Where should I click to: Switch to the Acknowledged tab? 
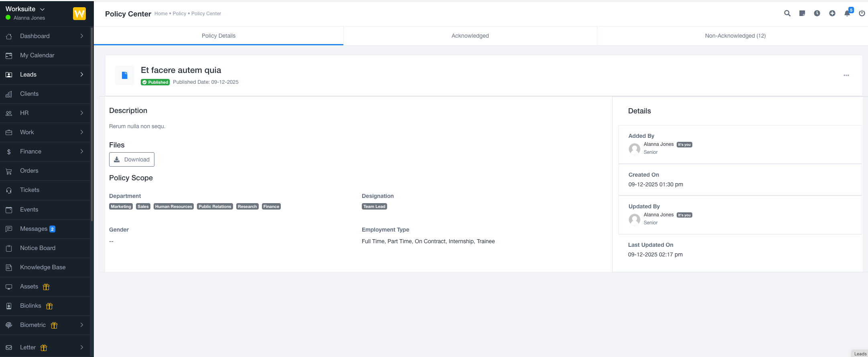tap(470, 36)
